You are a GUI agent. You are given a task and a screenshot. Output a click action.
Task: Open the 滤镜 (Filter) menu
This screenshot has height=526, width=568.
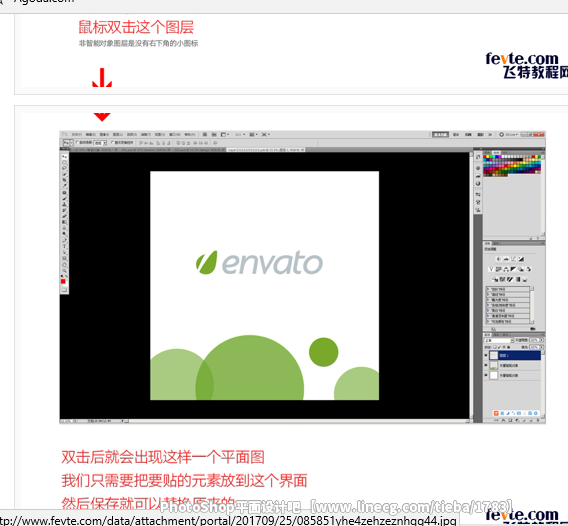[146, 134]
